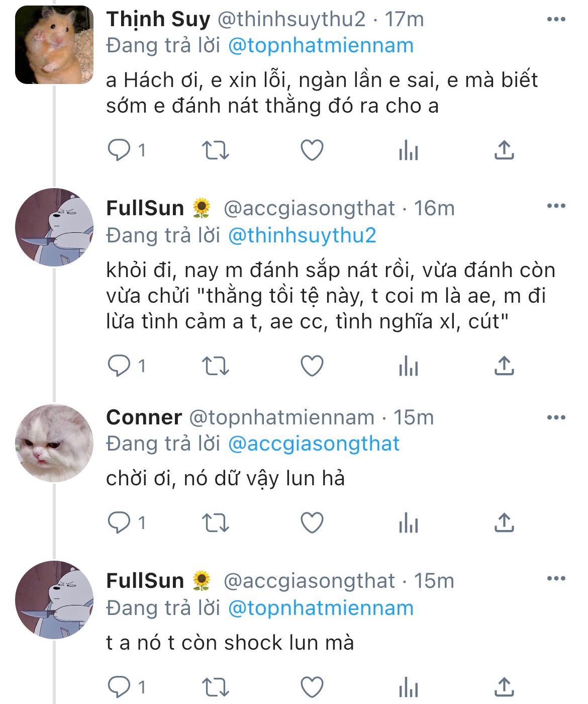The image size is (588, 704).
Task: Reply to Thịnh Suy's tweet
Action: coord(119,150)
